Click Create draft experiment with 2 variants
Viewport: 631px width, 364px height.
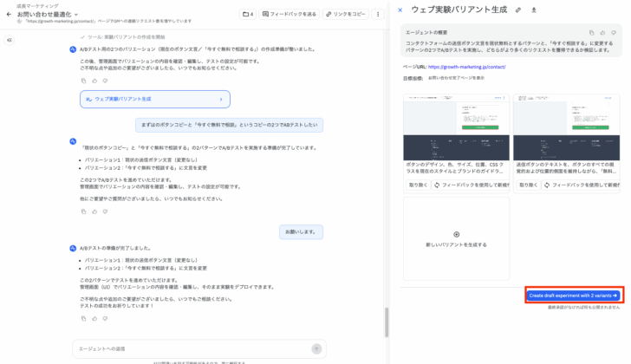click(x=573, y=296)
